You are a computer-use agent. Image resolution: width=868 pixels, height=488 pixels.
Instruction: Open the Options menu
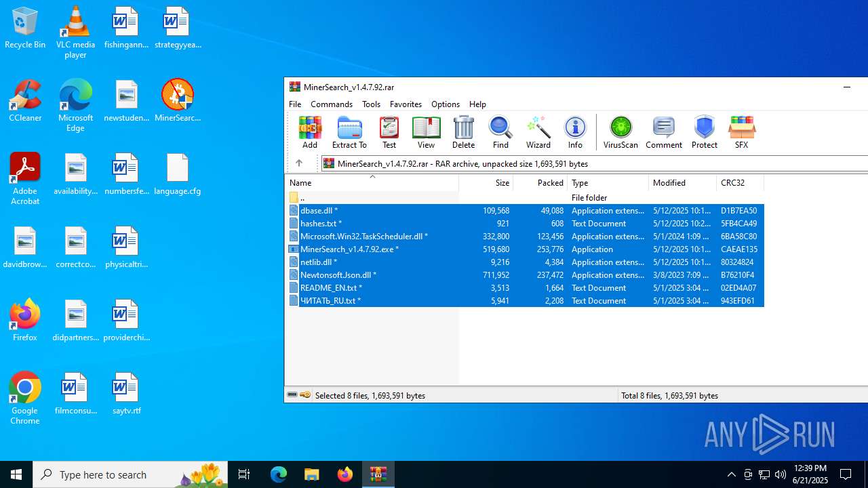coord(446,104)
